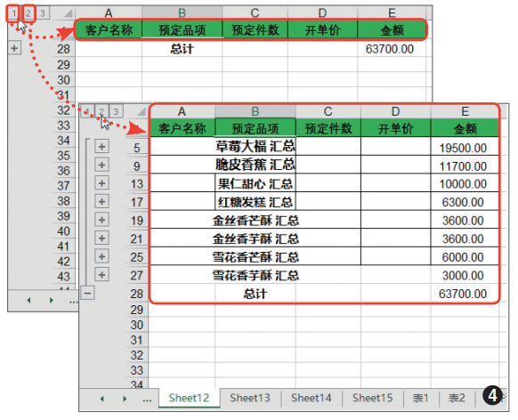This screenshot has height=420, width=518.
Task: Click outline level 1 button in back window
Action: coord(13,13)
